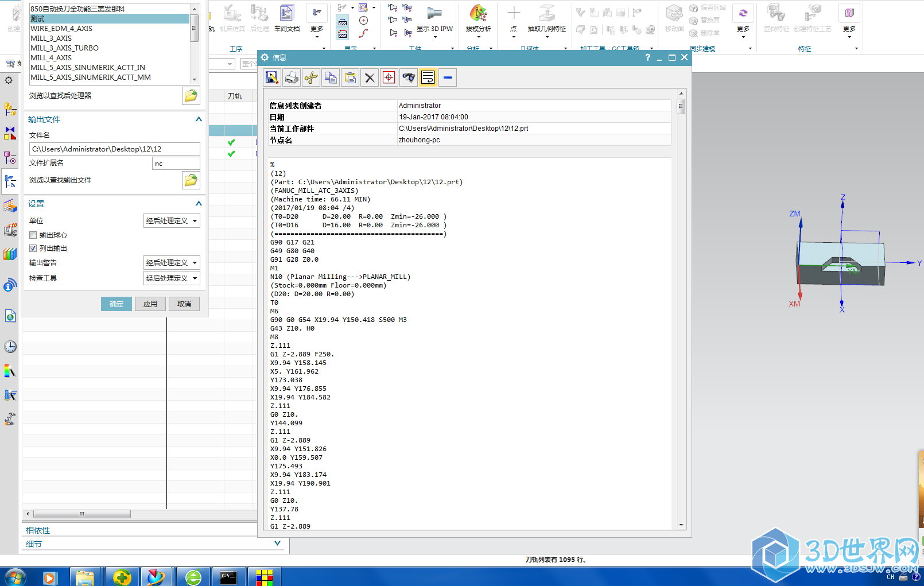Select MILL_4_AXIS postprocessor
This screenshot has height=586, width=924.
109,58
